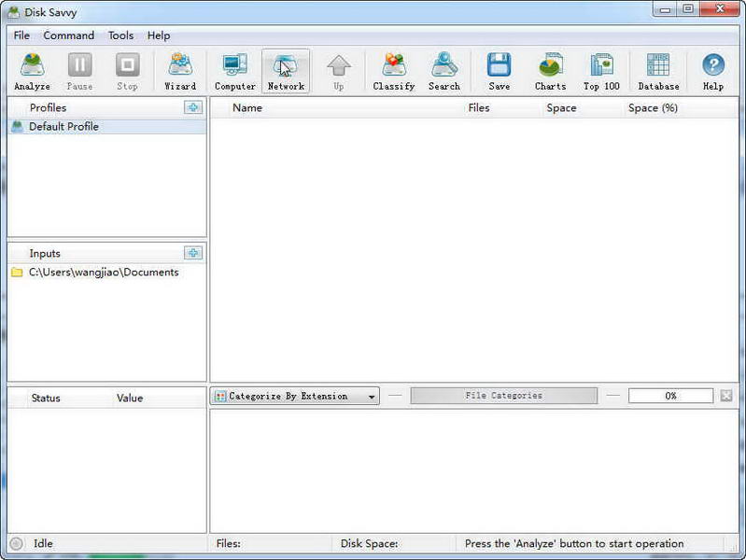Open the Network scan tool
This screenshot has height=560, width=746.
point(286,71)
